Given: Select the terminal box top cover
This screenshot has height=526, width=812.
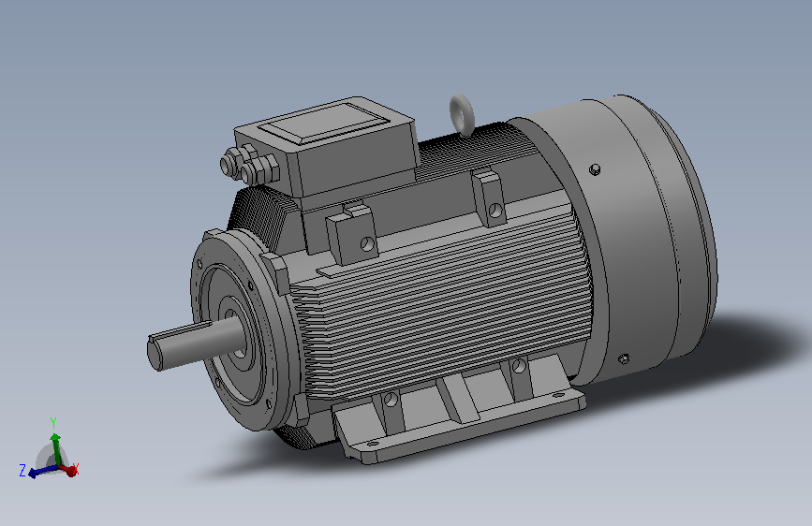Looking at the screenshot, I should pos(325,123).
